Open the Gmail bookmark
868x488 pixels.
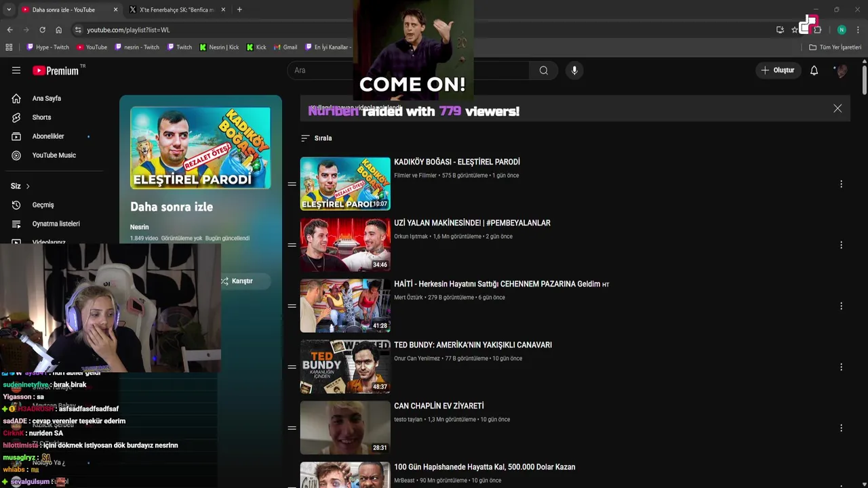(285, 47)
